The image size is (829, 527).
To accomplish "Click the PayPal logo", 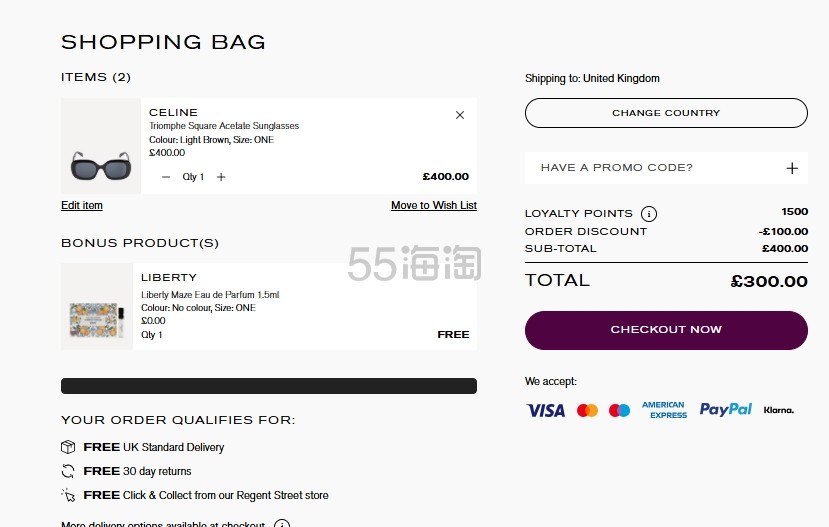I will click(725, 410).
